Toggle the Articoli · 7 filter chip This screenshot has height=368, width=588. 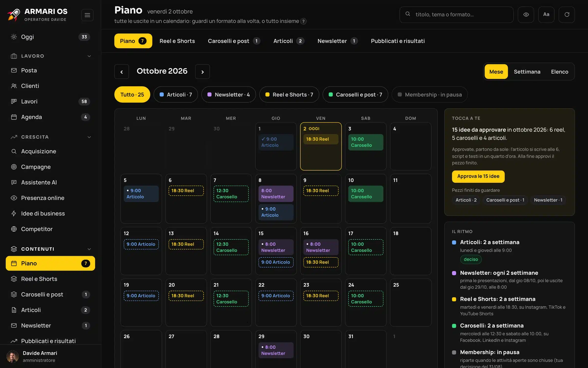[x=176, y=94]
